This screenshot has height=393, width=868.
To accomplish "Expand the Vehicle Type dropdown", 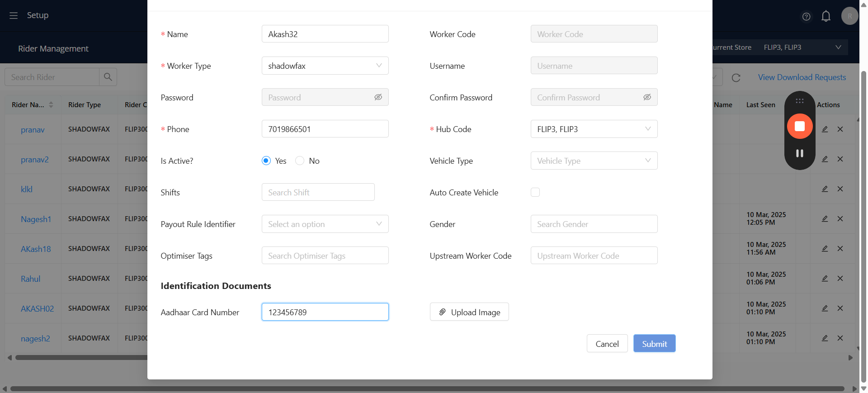I will 594,161.
